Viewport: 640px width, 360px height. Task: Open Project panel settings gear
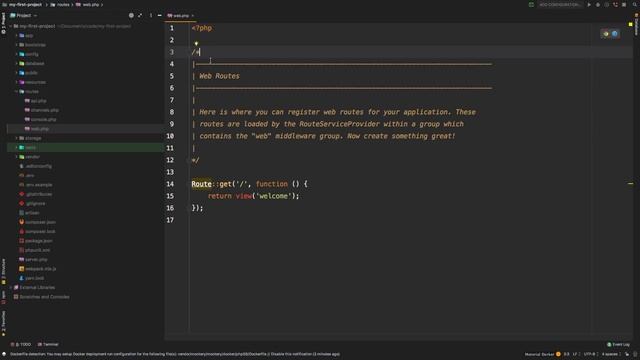click(131, 16)
